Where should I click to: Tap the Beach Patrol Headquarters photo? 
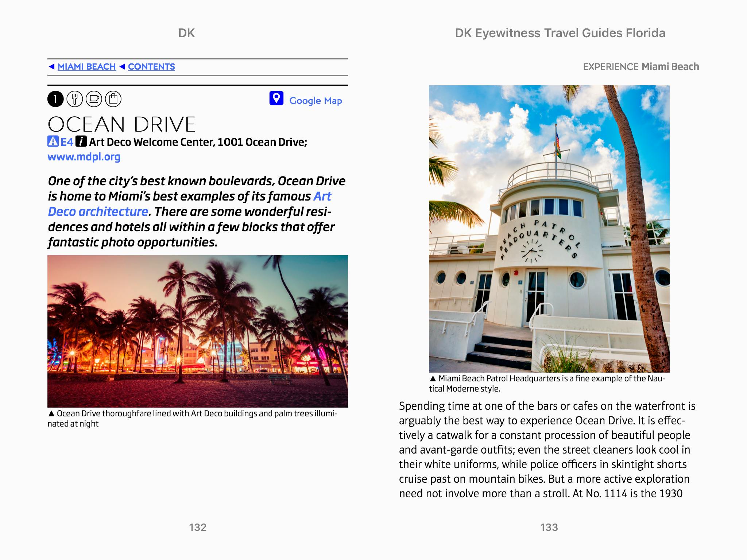[549, 229]
